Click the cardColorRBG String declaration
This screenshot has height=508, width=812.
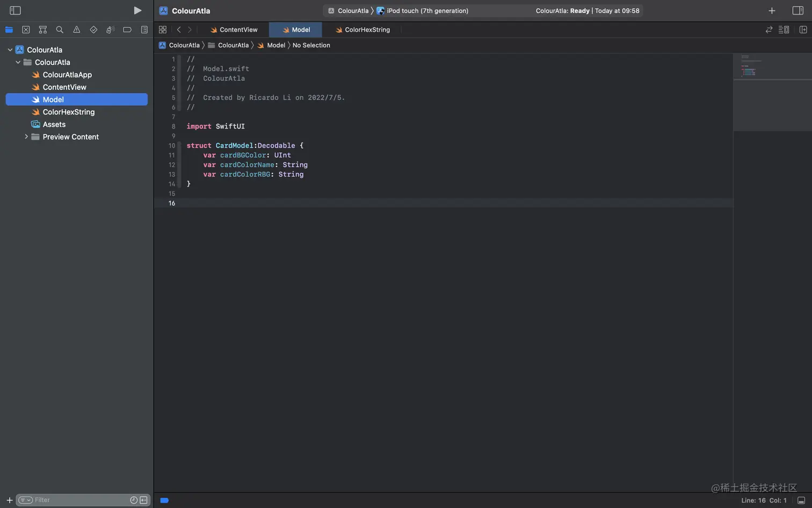tap(253, 175)
